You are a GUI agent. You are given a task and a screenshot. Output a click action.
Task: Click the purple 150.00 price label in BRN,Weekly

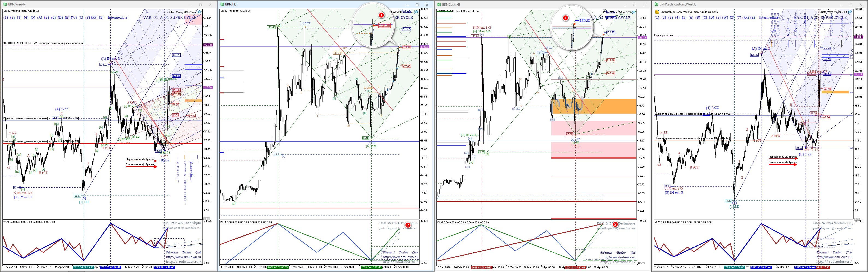click(207, 45)
